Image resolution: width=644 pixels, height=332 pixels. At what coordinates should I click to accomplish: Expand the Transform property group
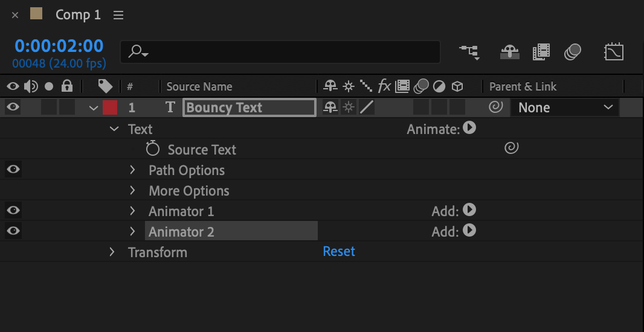pyautogui.click(x=112, y=252)
